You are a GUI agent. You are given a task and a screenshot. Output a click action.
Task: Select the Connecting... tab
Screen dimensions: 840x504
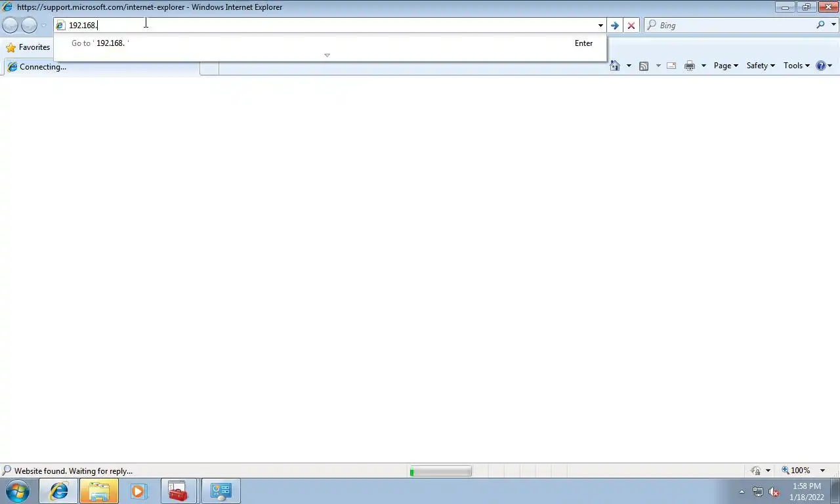[x=102, y=67]
